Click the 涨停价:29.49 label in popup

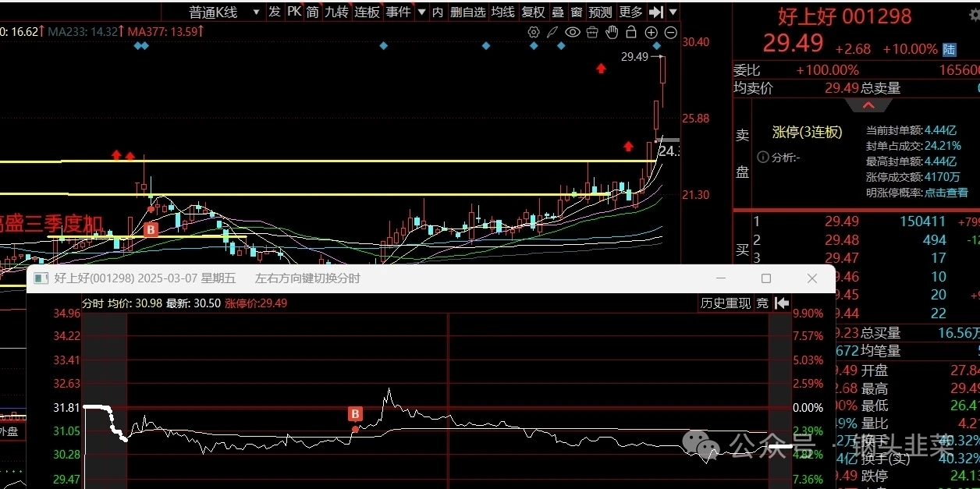256,303
